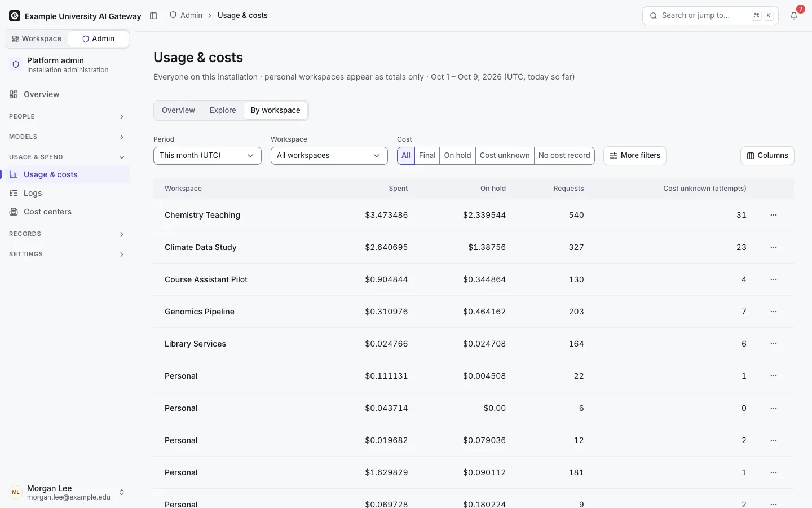The image size is (812, 508).
Task: Expand the Models section
Action: coord(67,137)
